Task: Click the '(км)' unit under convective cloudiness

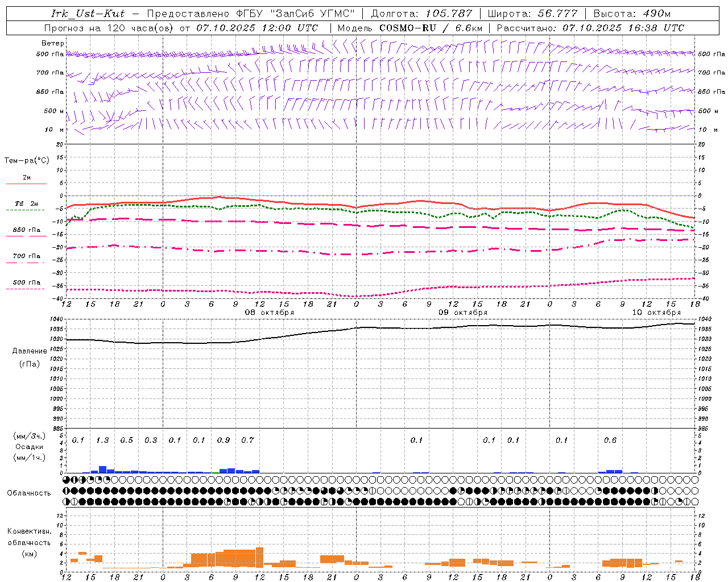Action: tap(29, 554)
